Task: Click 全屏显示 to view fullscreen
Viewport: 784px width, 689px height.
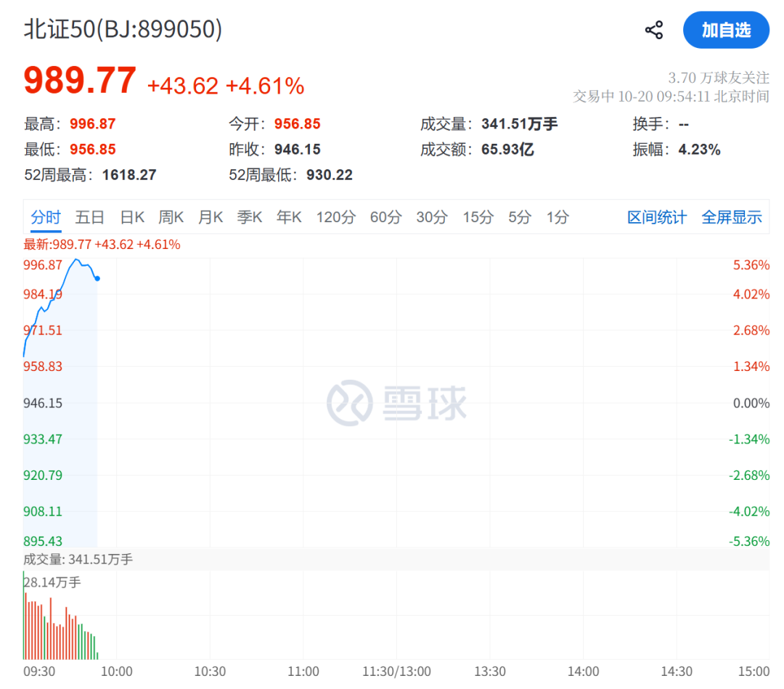Action: [x=732, y=217]
